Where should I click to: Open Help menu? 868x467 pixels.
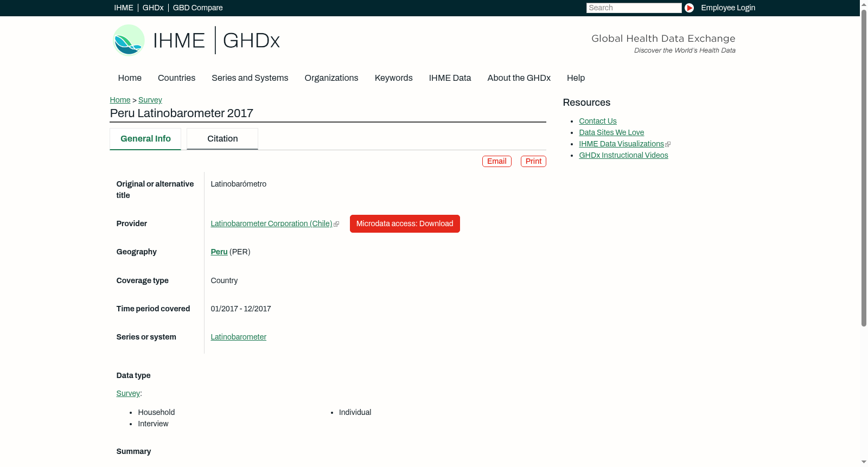click(576, 78)
